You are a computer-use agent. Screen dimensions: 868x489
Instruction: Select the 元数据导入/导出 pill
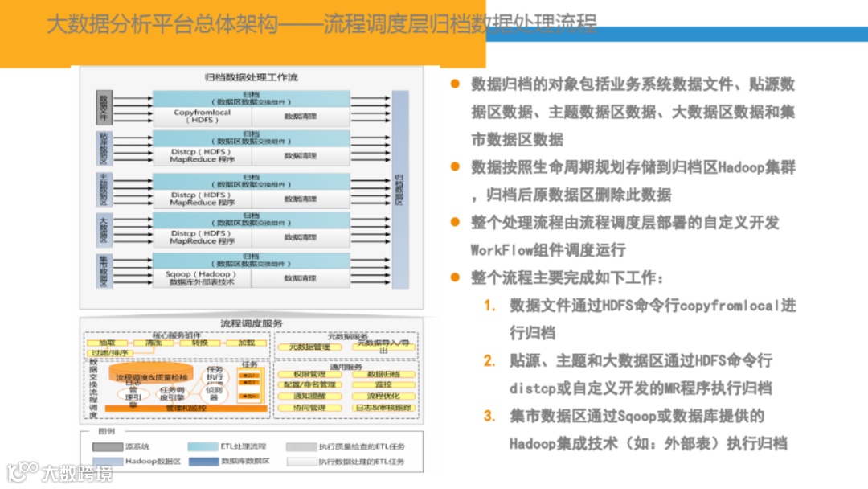point(383,347)
